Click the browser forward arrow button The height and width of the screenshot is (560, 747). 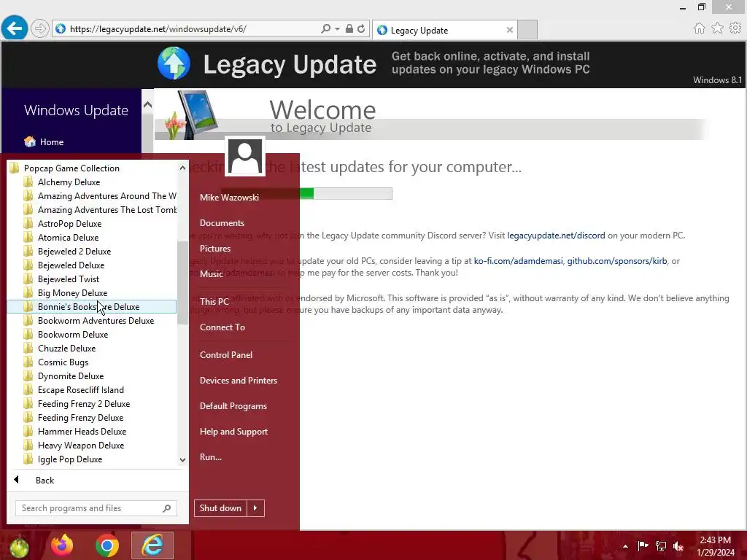(40, 28)
